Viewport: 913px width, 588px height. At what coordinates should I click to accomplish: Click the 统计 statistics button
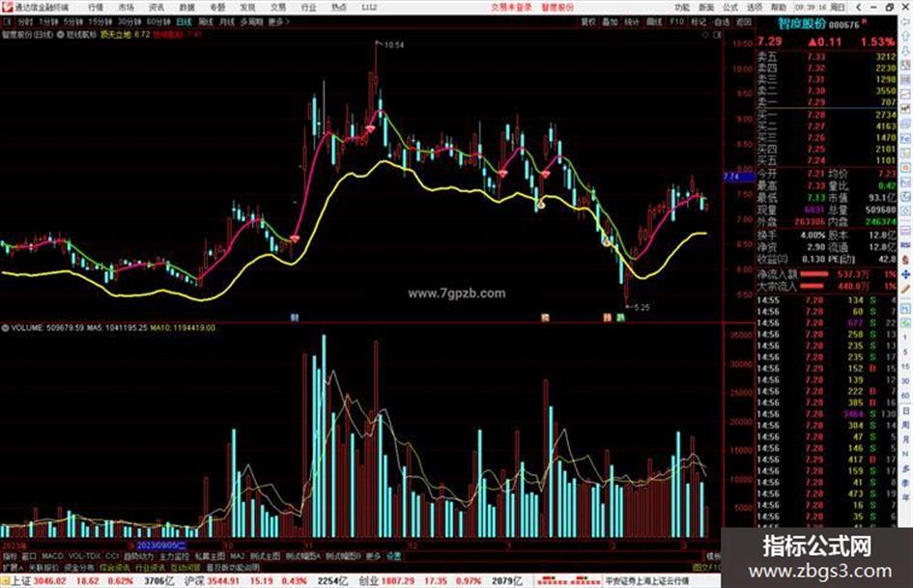click(632, 21)
